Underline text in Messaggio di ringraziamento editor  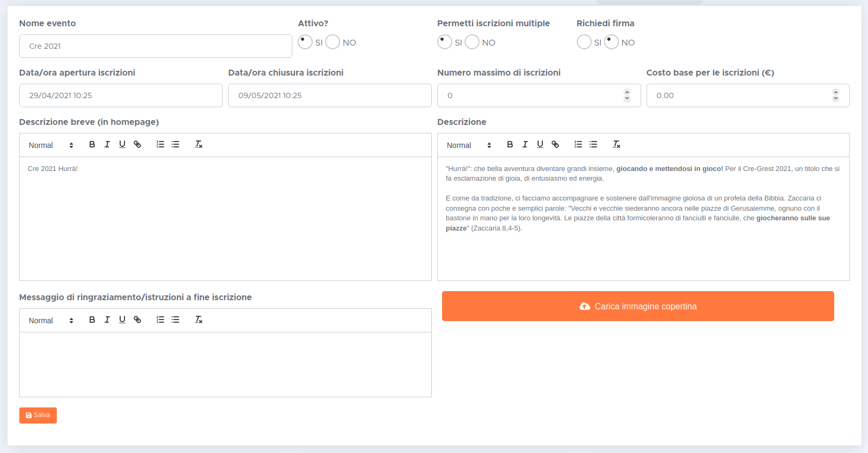122,320
